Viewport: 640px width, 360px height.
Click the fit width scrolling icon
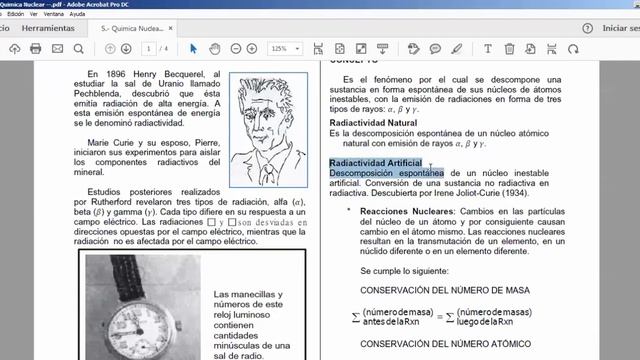coord(318,49)
